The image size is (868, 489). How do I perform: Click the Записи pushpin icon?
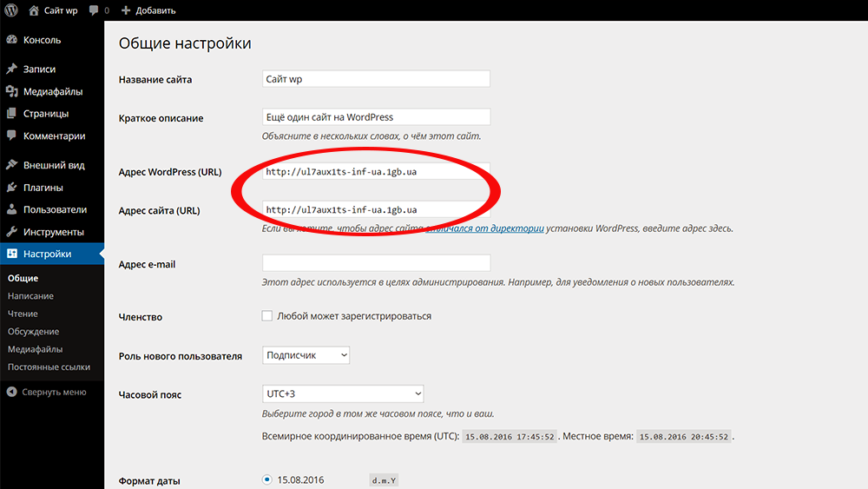pos(11,69)
